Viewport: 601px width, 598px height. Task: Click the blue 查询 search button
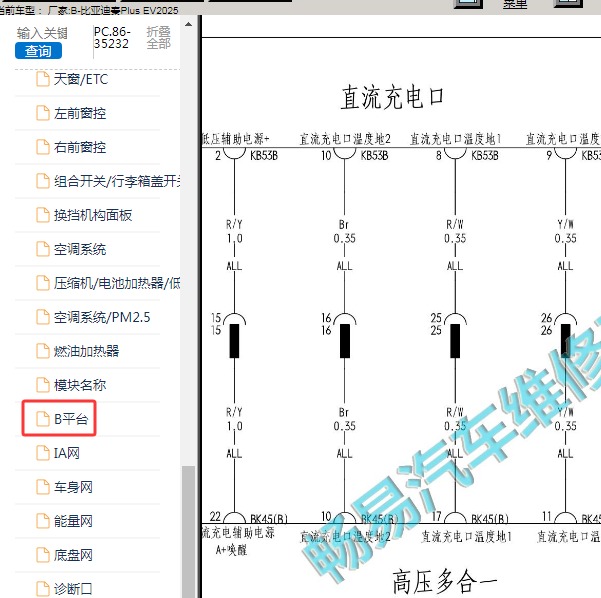click(x=38, y=51)
